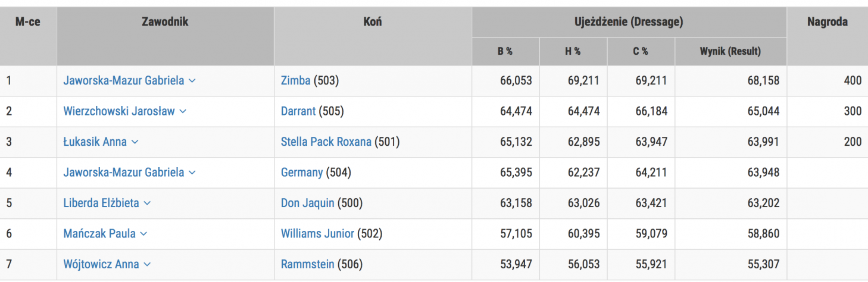The image size is (868, 282).
Task: Click horse link Don Jaquin
Action: tap(307, 203)
